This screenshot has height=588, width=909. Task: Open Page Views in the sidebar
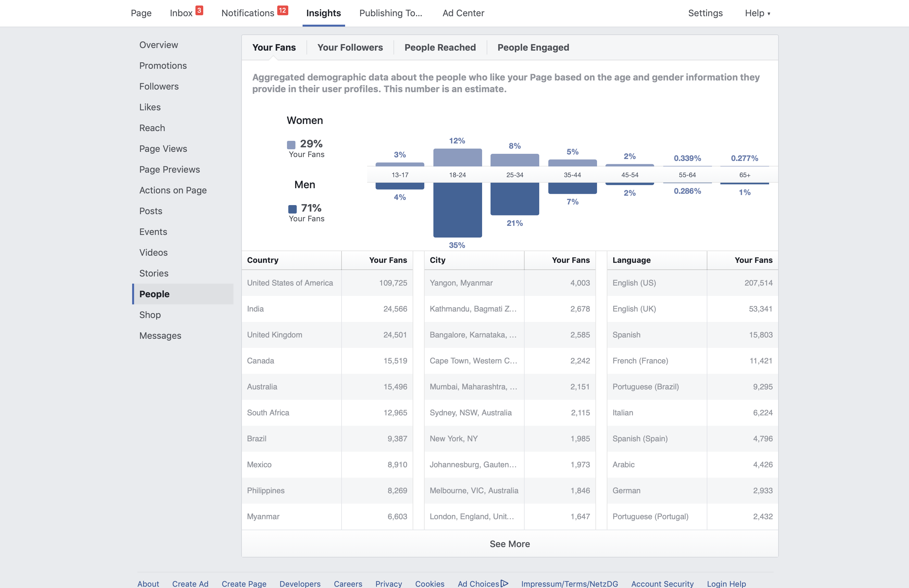tap(163, 149)
